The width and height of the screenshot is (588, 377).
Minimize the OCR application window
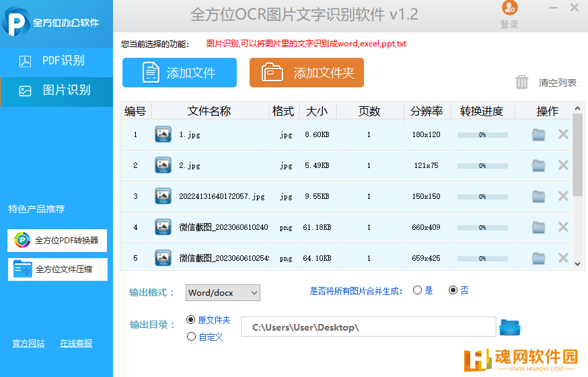[553, 7]
